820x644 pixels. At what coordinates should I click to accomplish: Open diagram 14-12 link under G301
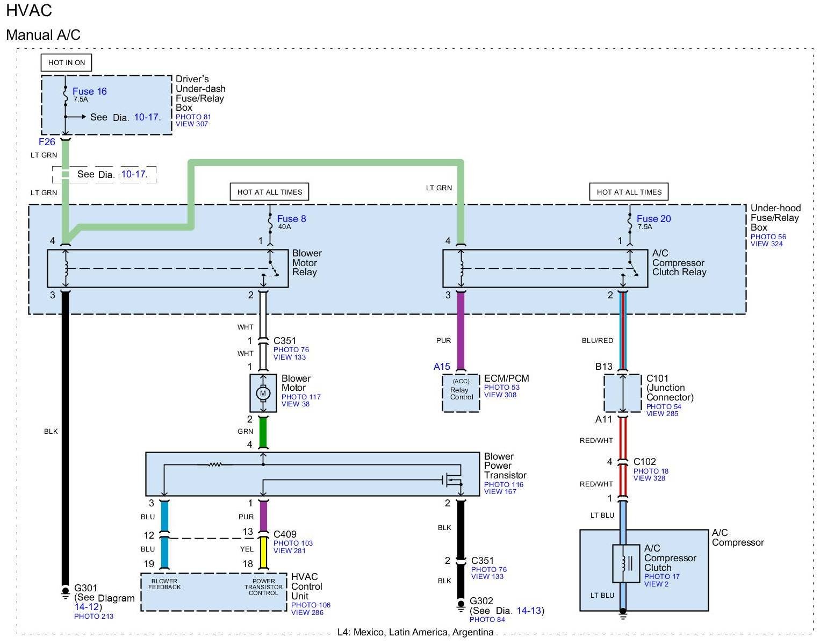(x=87, y=607)
